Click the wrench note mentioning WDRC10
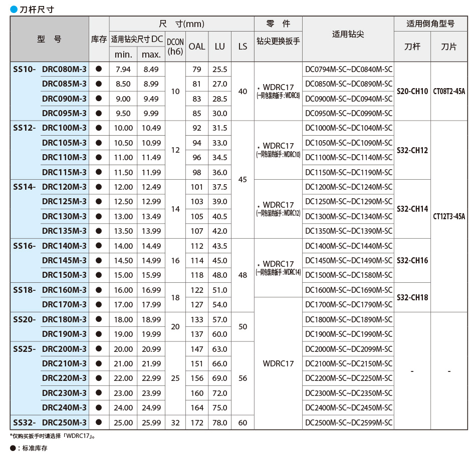Screen dimensions: 476x462 click(x=278, y=154)
